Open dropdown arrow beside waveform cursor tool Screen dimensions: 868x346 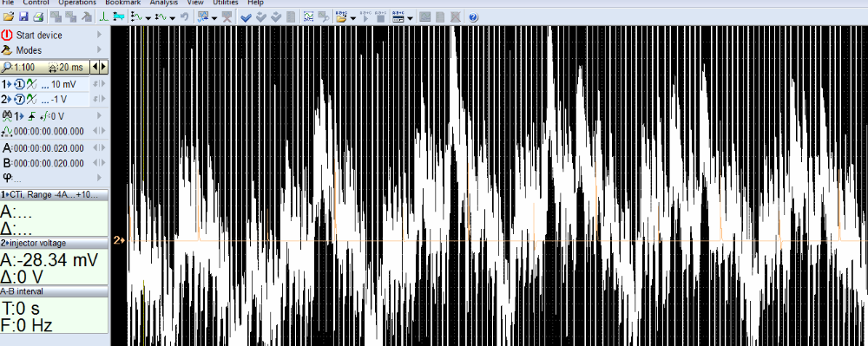(x=148, y=17)
